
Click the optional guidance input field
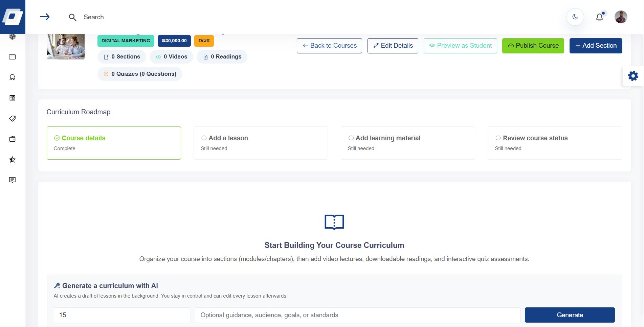coord(358,315)
